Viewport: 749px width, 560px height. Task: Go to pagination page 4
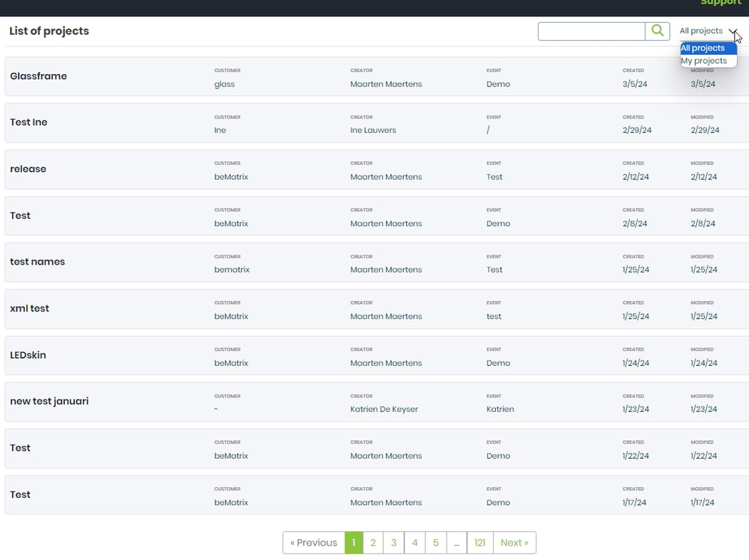pos(414,543)
